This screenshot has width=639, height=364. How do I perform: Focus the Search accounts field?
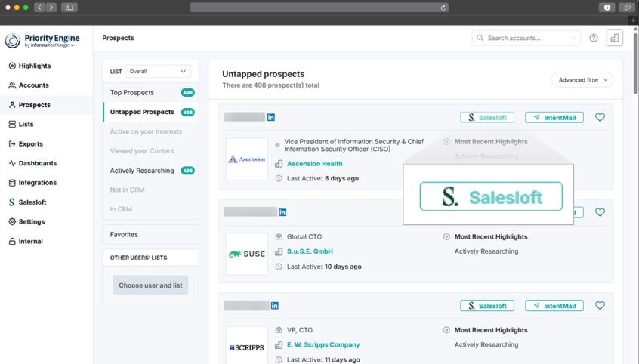tap(526, 38)
